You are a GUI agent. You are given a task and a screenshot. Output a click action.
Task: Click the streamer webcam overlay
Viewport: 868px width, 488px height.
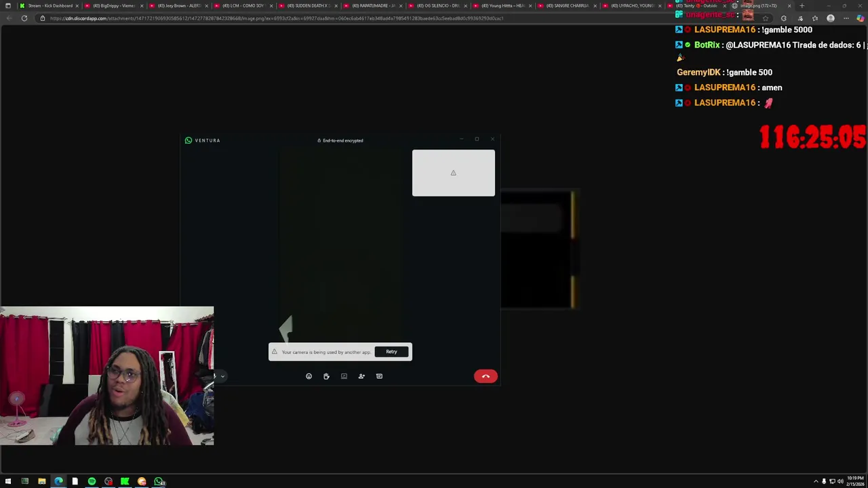(x=106, y=376)
